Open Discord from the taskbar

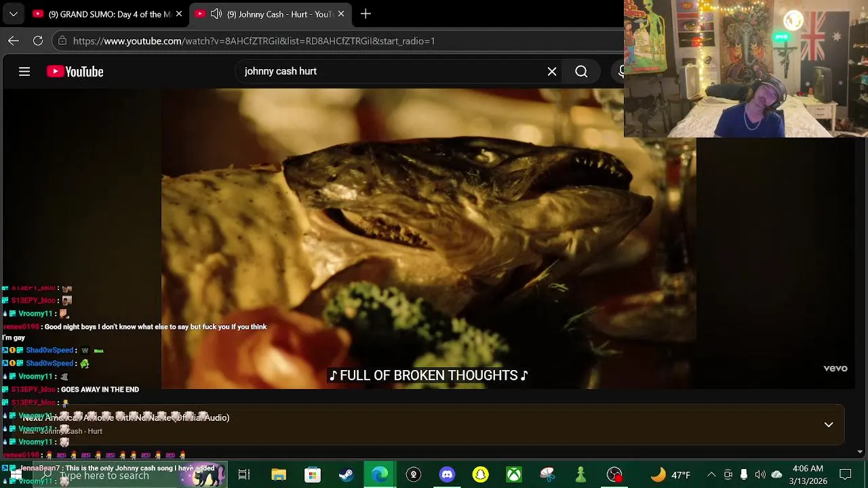coord(447,474)
